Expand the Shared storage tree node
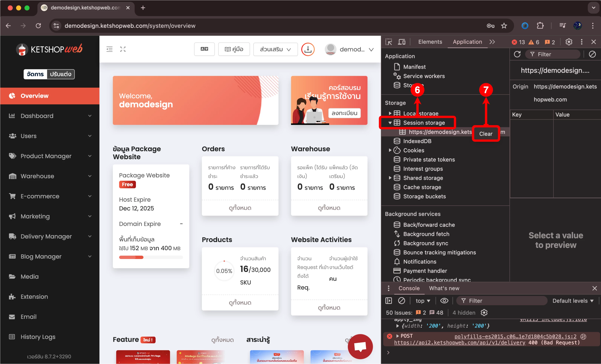Screen dimensions: 601x364 (x=390, y=178)
